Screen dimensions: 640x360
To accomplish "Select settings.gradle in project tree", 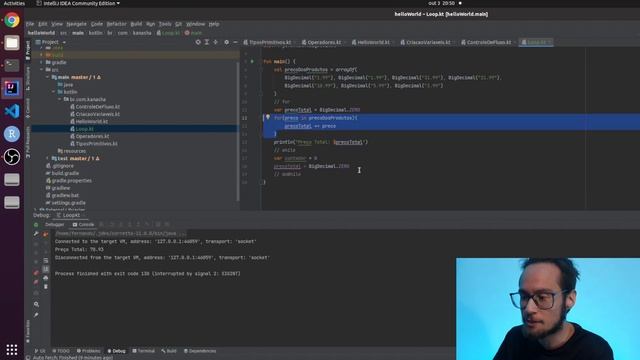I will click(x=68, y=202).
